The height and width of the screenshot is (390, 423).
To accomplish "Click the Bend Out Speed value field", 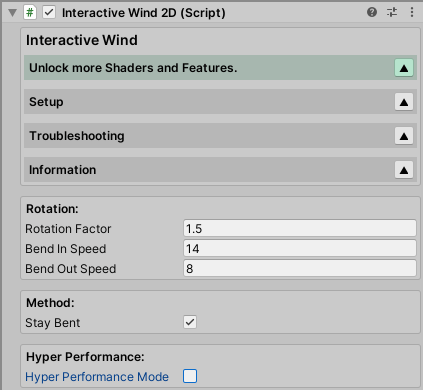I will (300, 269).
